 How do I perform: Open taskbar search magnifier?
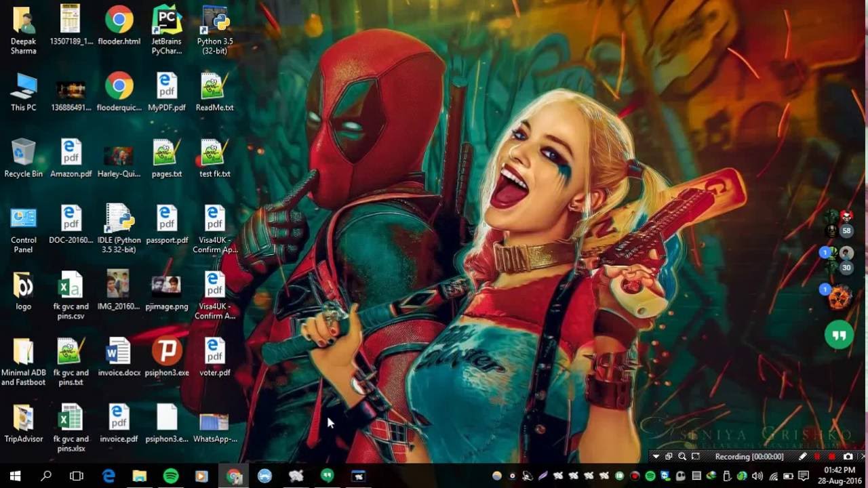(x=46, y=476)
